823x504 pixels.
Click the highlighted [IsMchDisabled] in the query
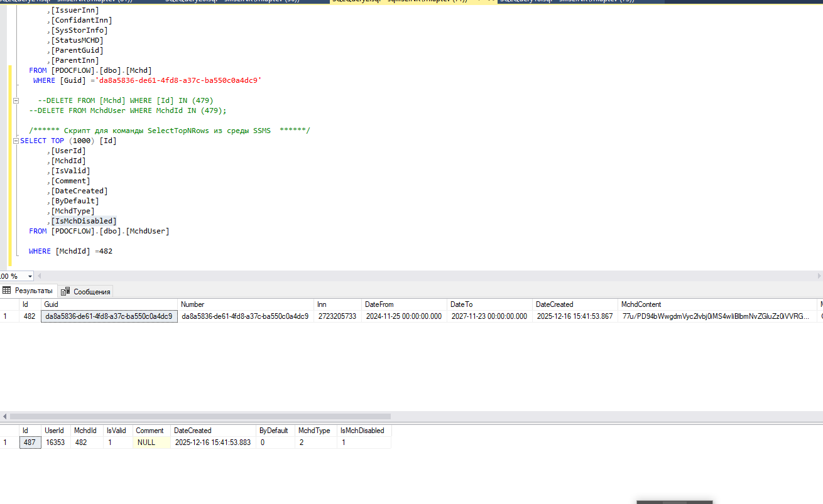84,221
